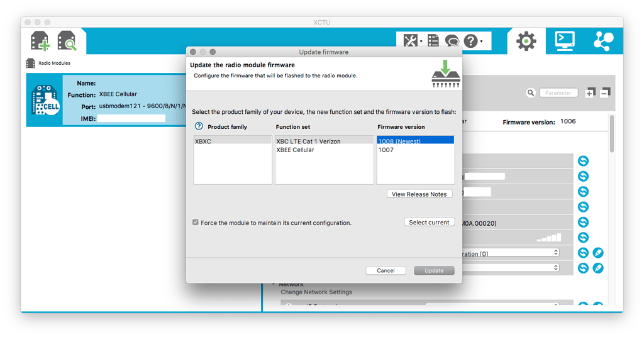Open dropdown arrow next to Help icon

(x=482, y=41)
